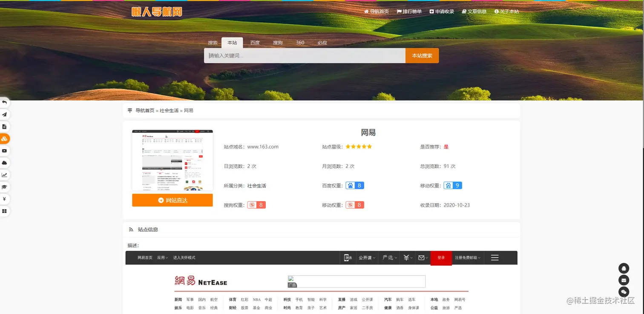The width and height of the screenshot is (644, 314).
Task: Select the 搜狗 search tab
Action: [278, 43]
